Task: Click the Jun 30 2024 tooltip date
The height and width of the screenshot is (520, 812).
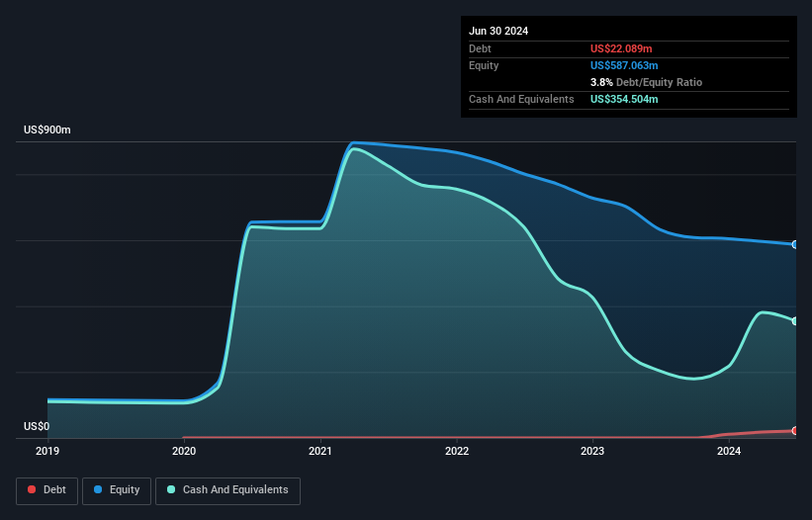Action: point(498,31)
